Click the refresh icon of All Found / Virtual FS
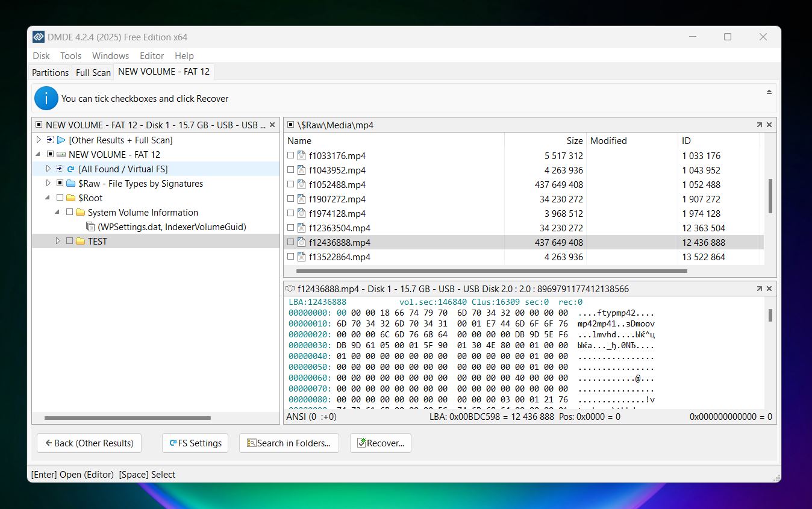The height and width of the screenshot is (509, 812). 70,169
